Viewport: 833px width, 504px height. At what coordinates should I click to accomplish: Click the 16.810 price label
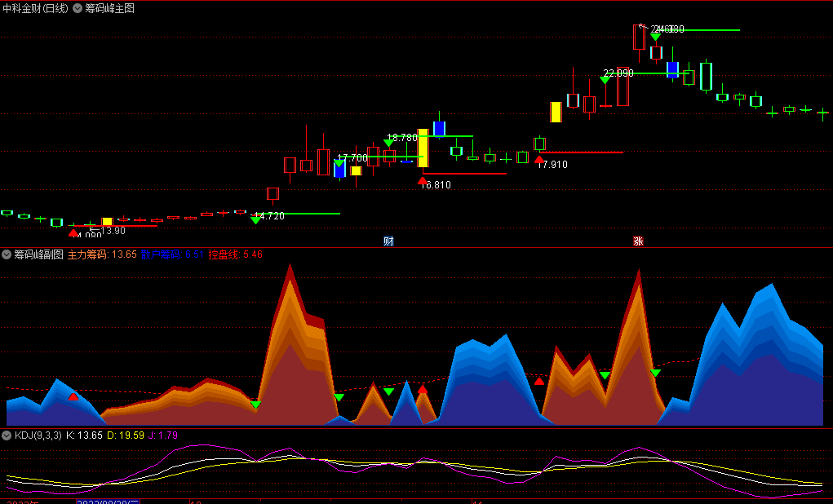click(436, 185)
